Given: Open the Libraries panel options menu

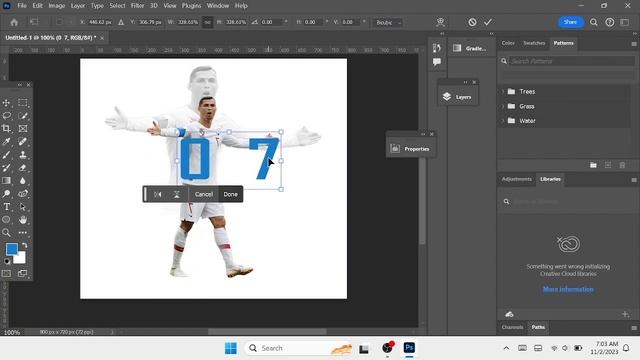Looking at the screenshot, I should point(634,180).
